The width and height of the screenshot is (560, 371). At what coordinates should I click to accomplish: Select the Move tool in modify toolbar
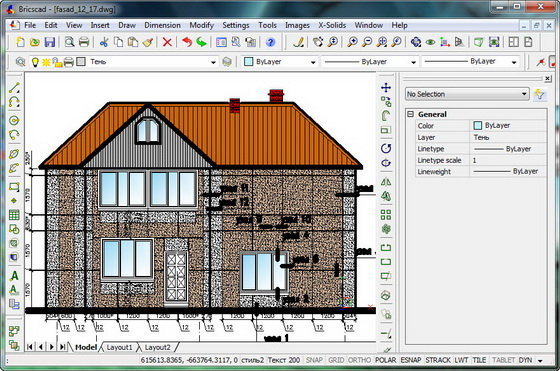coord(386,87)
